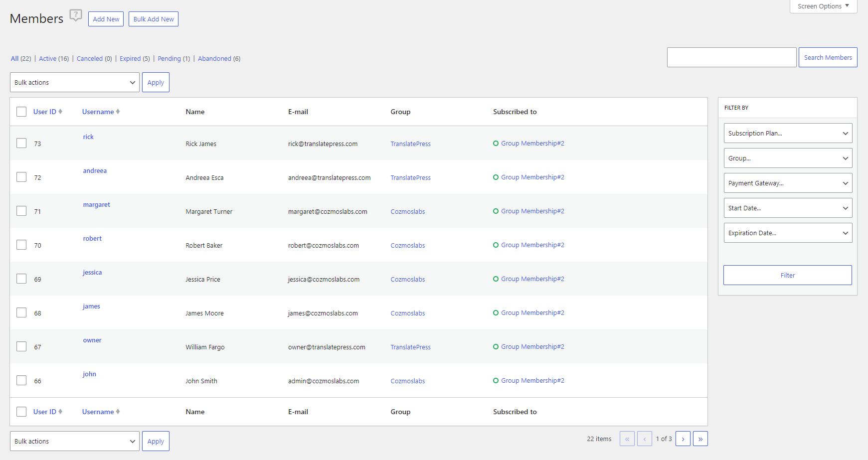Screen dimensions: 868x460
Task: Filter to Abandoned (6) members
Action: 219,58
